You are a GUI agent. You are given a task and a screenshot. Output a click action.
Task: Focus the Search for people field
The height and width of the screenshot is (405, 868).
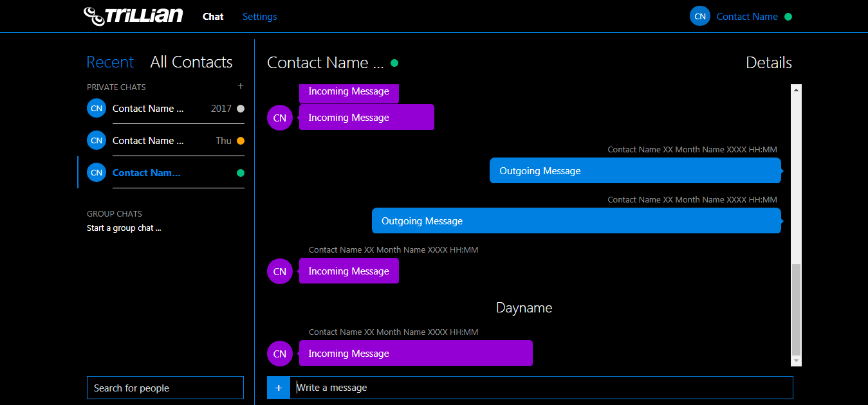165,388
